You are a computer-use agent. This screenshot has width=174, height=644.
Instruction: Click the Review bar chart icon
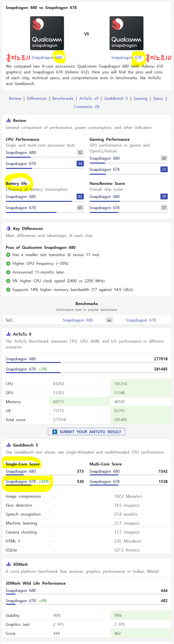coord(8,120)
